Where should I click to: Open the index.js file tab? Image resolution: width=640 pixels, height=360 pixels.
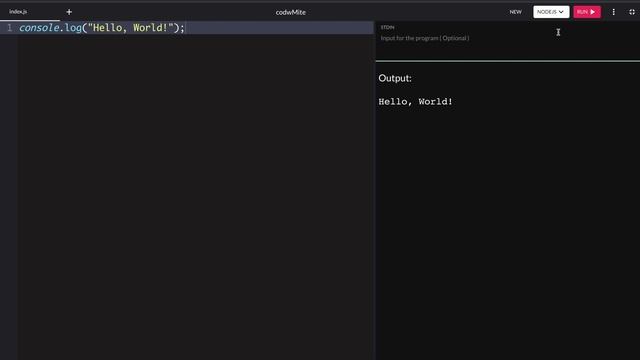[x=18, y=12]
